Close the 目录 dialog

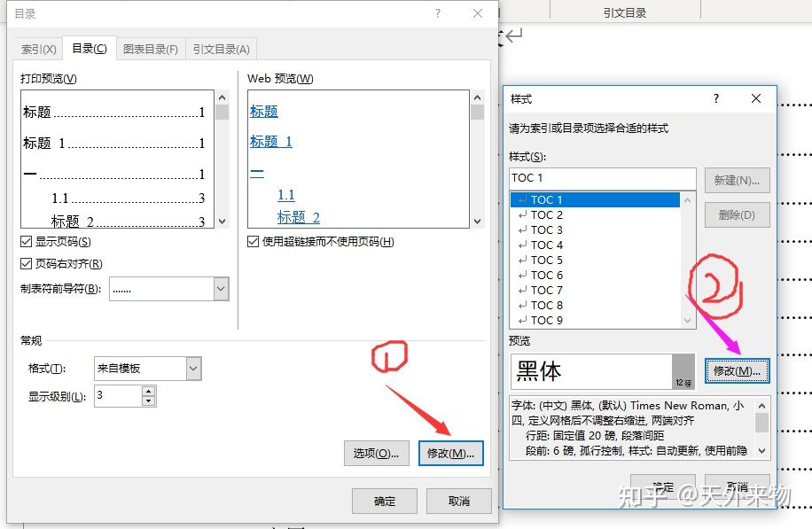[x=478, y=13]
